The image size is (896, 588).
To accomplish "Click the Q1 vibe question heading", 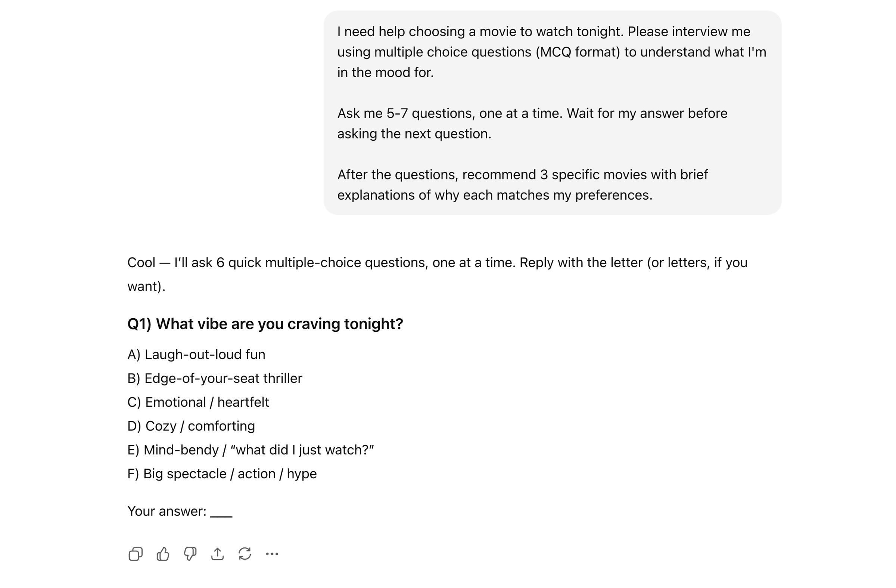I will tap(265, 324).
